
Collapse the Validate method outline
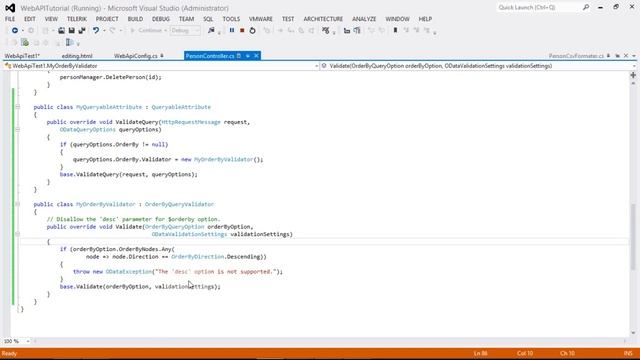point(18,234)
